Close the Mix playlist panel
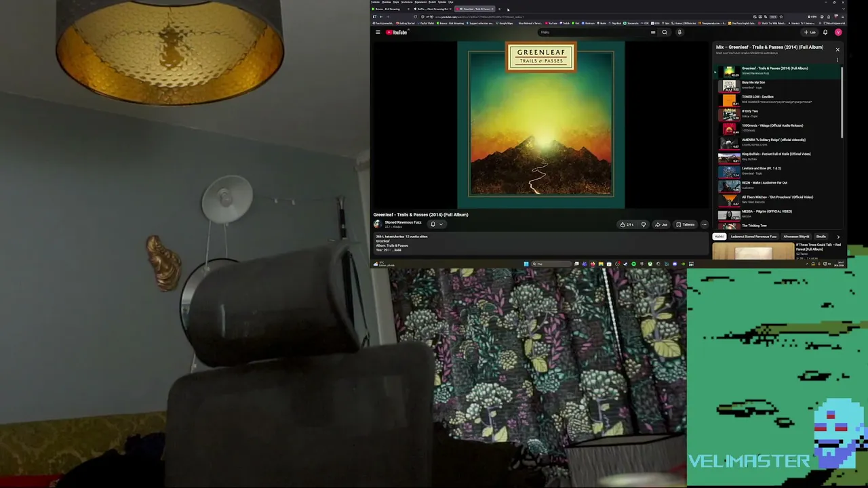Image resolution: width=868 pixels, height=488 pixels. pos(837,49)
